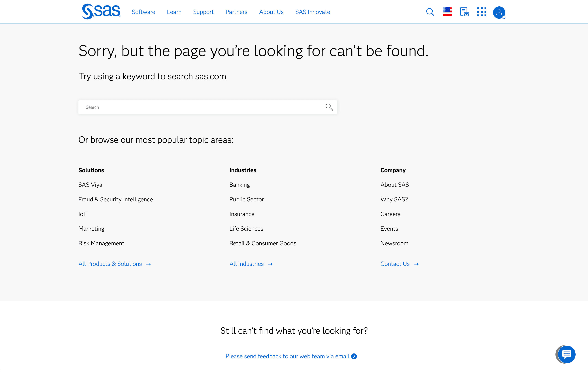Open the user profile account icon
The image size is (588, 372).
(x=499, y=12)
